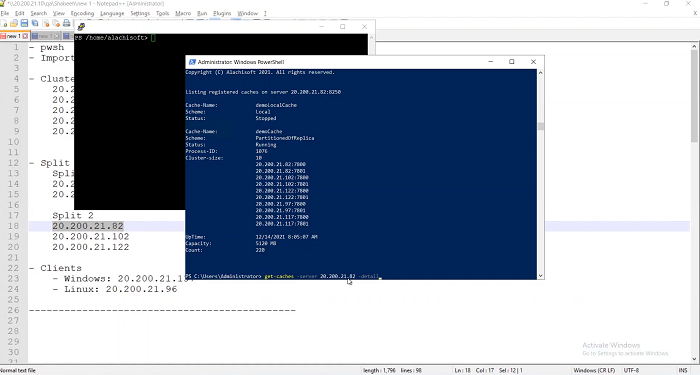The image size is (700, 375).
Task: Click the PuTTY icon in the terminal title bar
Action: point(81,27)
